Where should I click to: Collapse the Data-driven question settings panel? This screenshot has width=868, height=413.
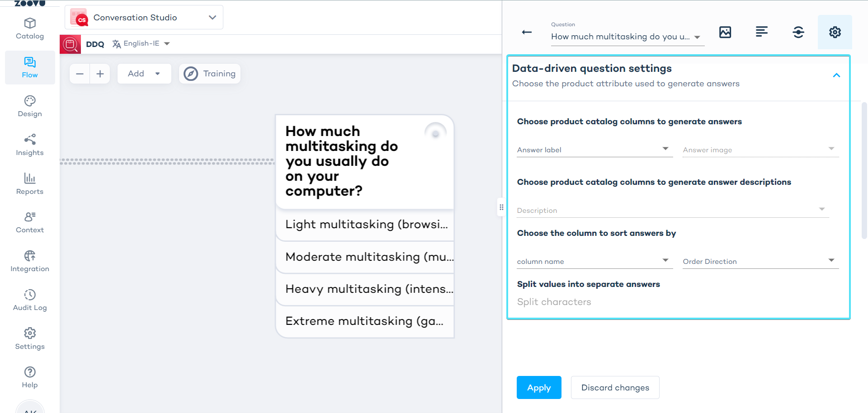[x=836, y=75]
